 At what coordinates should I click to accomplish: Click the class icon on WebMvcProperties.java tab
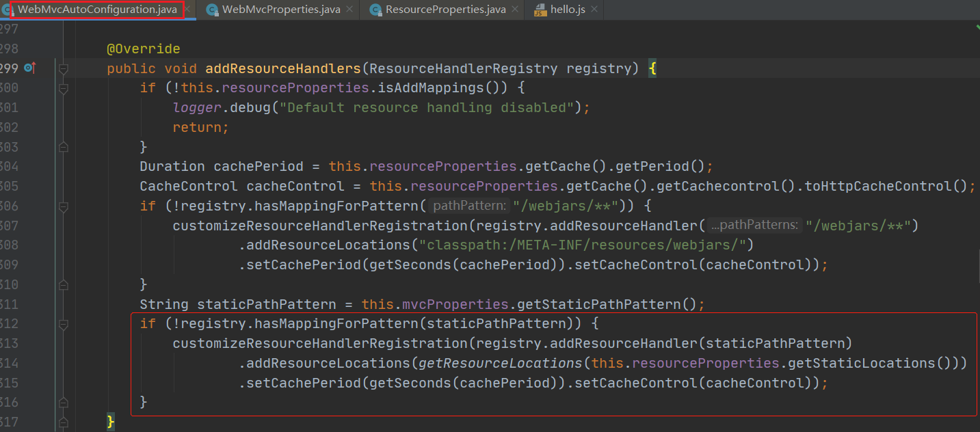pyautogui.click(x=211, y=10)
